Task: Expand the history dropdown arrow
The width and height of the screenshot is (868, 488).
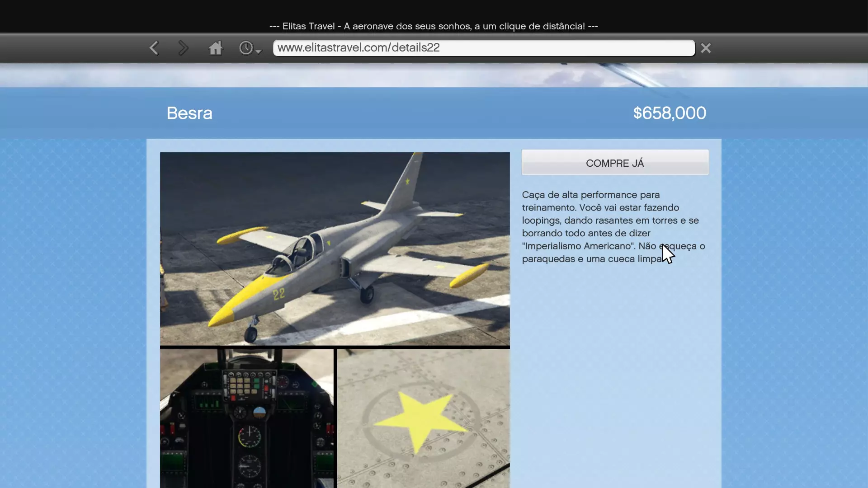Action: pos(259,52)
